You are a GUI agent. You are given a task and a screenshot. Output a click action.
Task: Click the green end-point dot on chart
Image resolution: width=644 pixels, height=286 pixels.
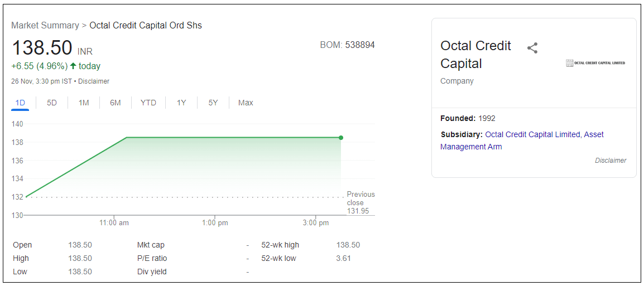[x=341, y=138]
